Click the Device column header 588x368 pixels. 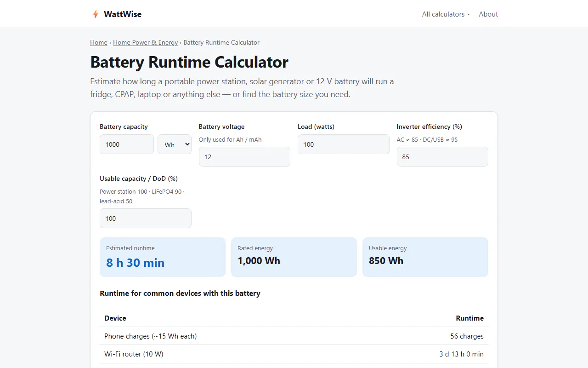115,318
